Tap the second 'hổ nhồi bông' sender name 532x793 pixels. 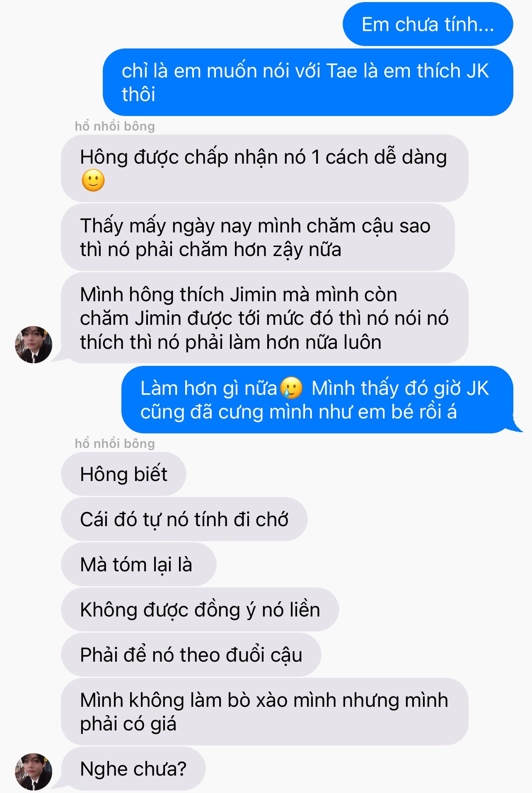click(x=115, y=443)
